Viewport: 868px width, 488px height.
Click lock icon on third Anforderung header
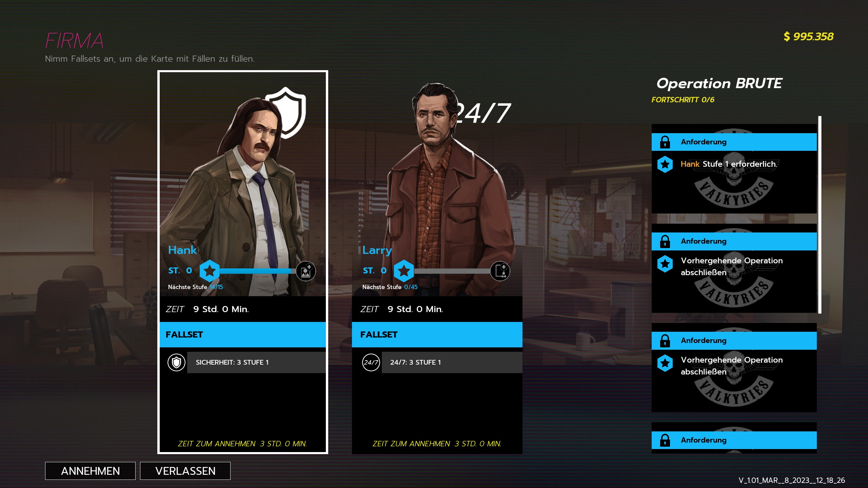click(x=665, y=341)
